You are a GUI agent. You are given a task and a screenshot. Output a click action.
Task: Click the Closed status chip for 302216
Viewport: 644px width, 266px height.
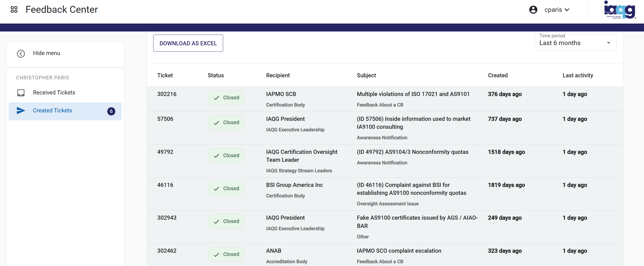tap(226, 98)
